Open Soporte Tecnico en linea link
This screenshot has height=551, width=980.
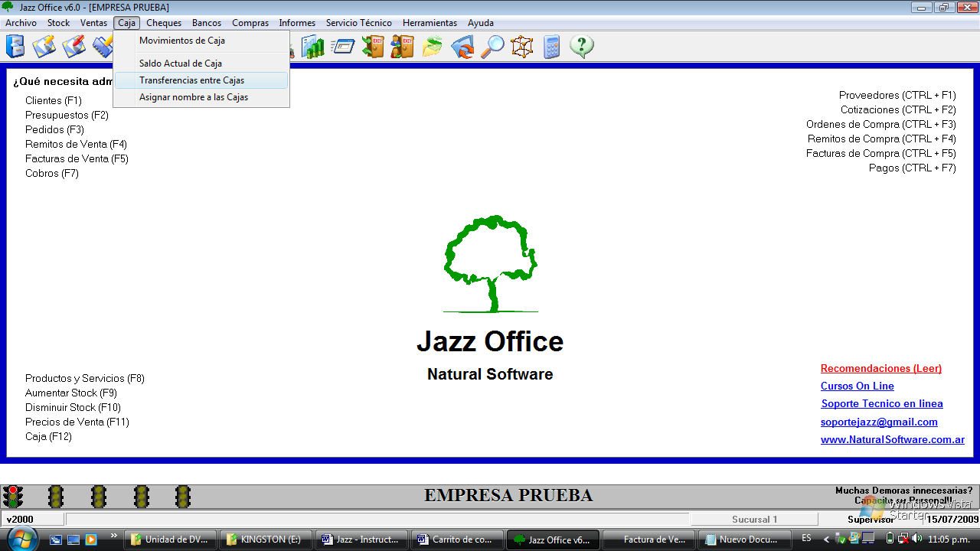pyautogui.click(x=882, y=403)
